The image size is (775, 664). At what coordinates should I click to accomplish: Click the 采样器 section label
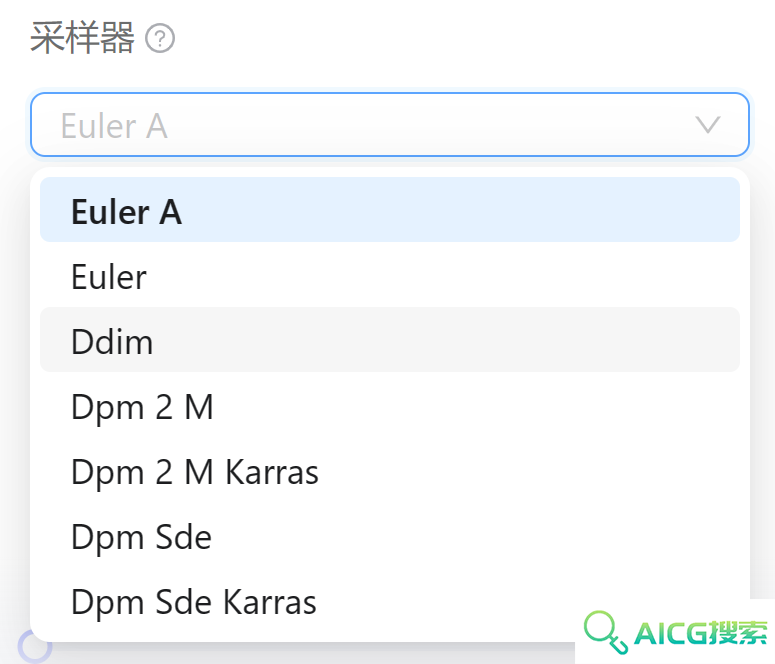(82, 38)
